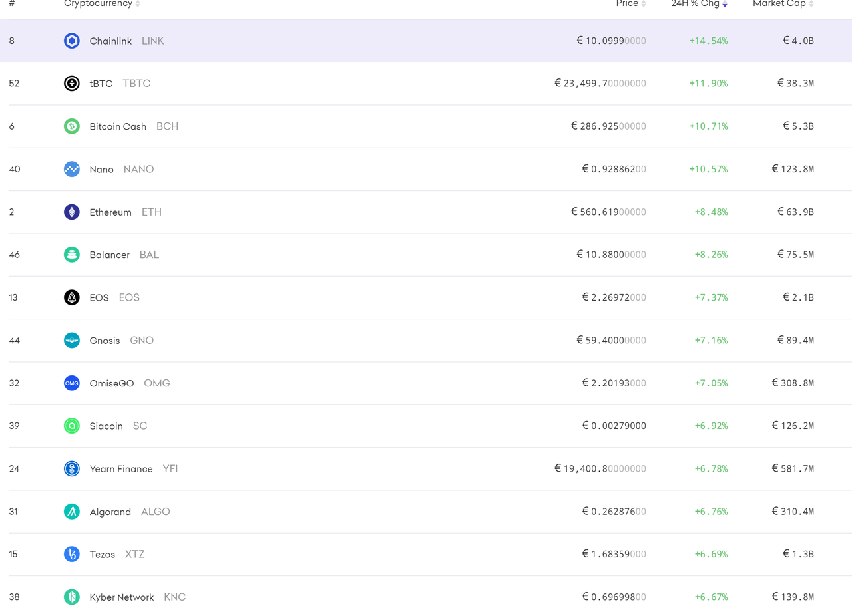Open the Nano coin page
Screen dimensions: 852x616
point(102,169)
